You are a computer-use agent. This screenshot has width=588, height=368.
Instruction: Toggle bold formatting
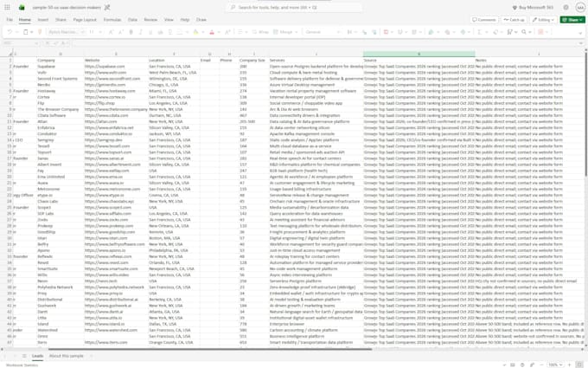[x=131, y=32]
